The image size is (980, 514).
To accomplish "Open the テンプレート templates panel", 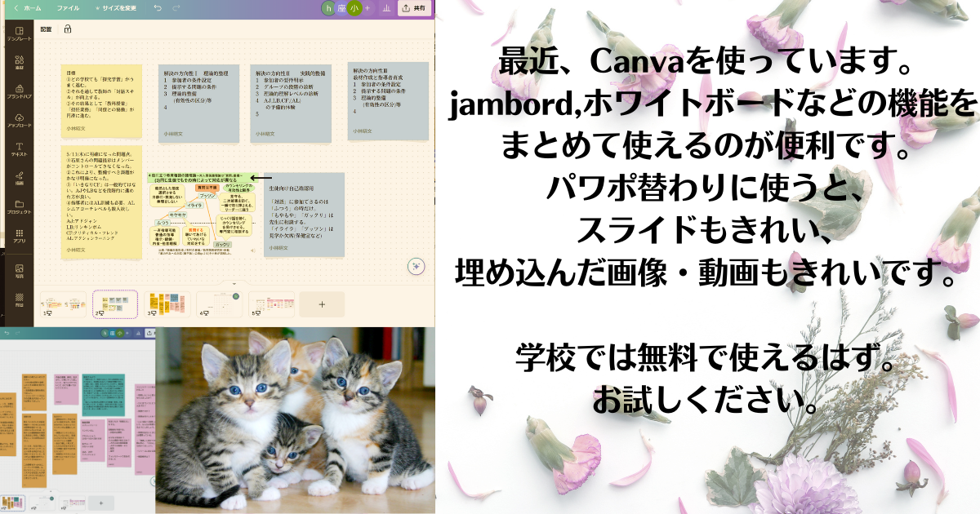I will [x=19, y=33].
